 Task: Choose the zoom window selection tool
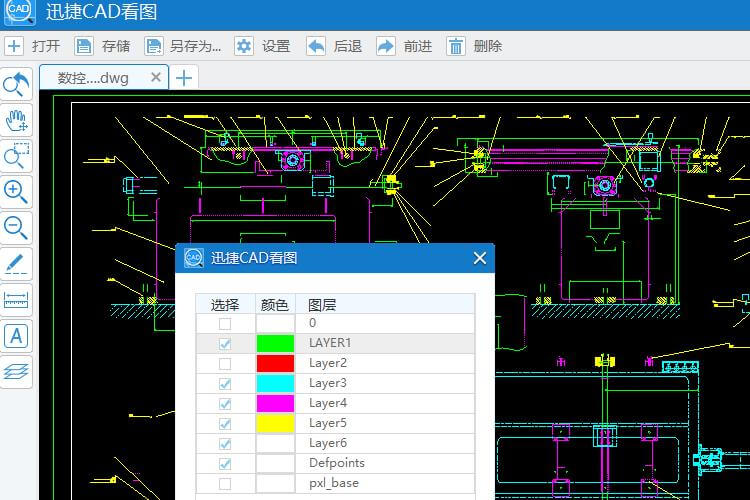coord(16,156)
